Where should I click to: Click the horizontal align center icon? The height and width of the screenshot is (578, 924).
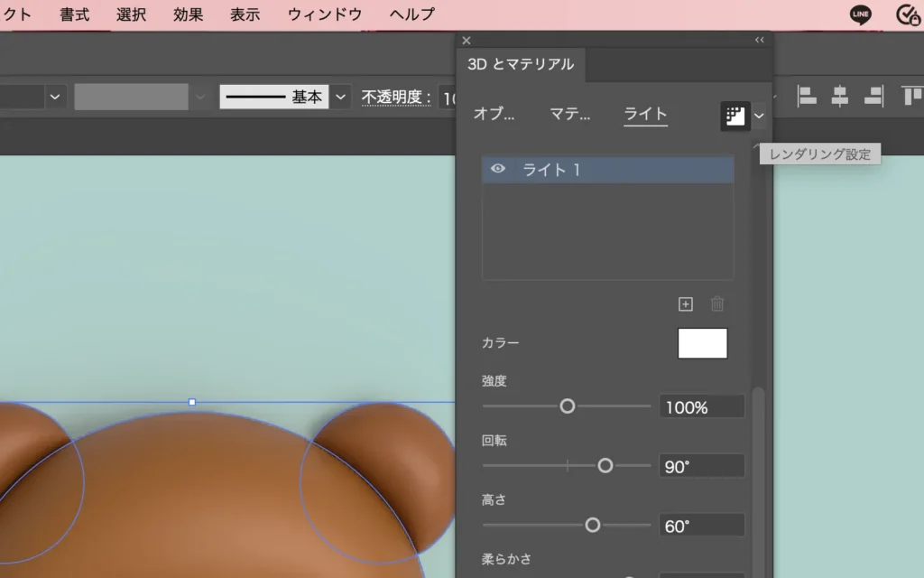840,96
